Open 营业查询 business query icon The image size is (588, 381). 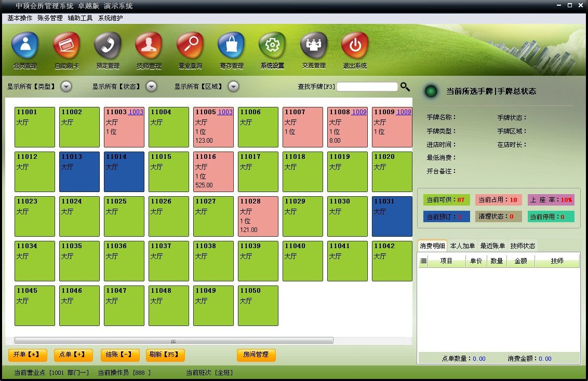pos(190,47)
